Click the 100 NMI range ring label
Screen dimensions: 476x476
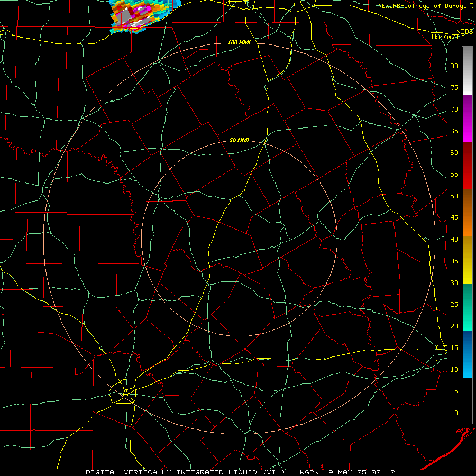239,42
